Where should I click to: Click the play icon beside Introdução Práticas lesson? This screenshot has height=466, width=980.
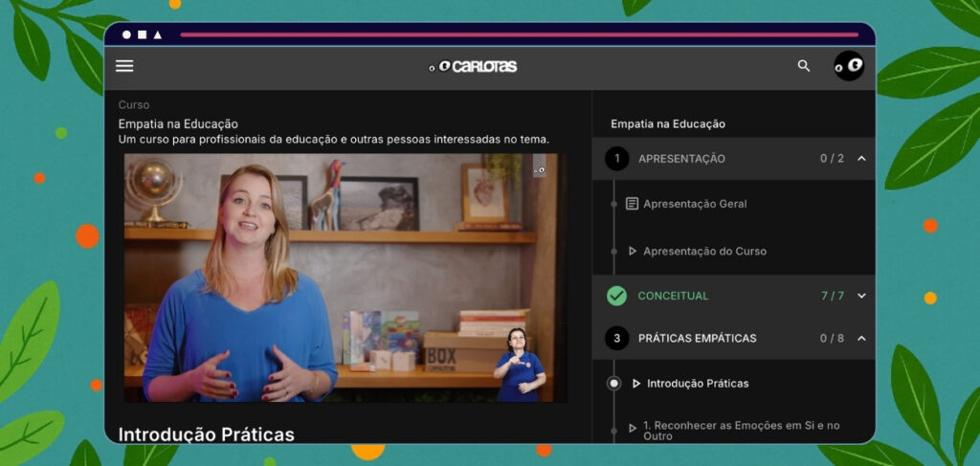click(636, 384)
